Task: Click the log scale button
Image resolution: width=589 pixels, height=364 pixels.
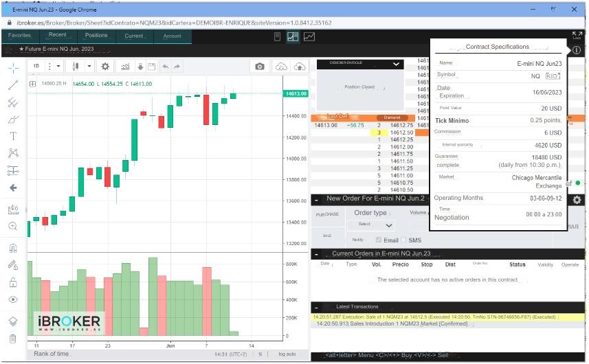Action: click(287, 354)
